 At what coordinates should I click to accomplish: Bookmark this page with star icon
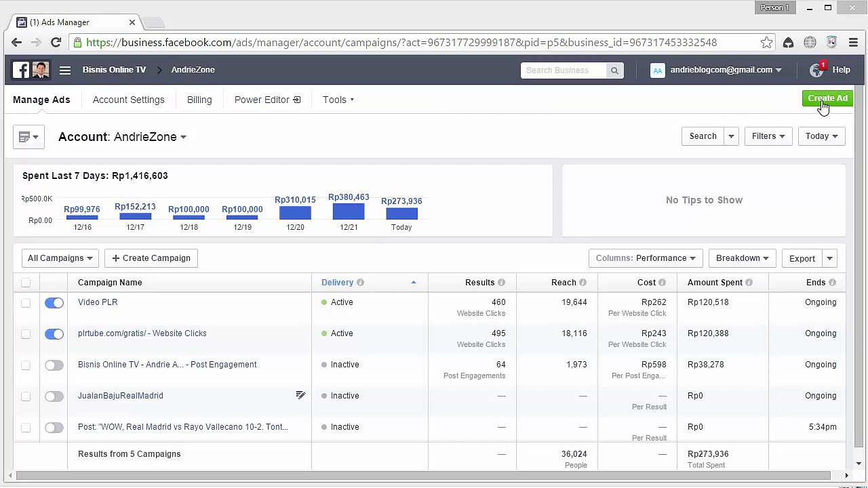766,43
